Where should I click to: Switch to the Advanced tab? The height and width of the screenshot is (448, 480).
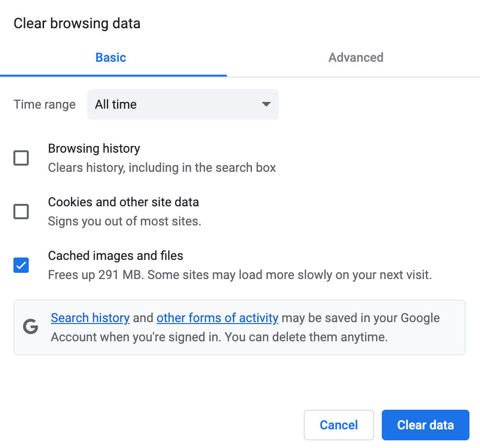point(355,57)
